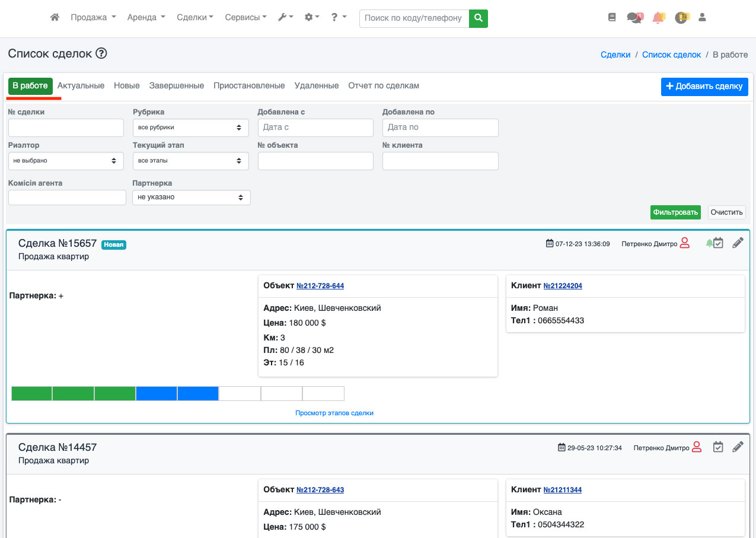Choose a value in Партнерка dropdown
Image resolution: width=756 pixels, height=538 pixels.
(x=191, y=197)
